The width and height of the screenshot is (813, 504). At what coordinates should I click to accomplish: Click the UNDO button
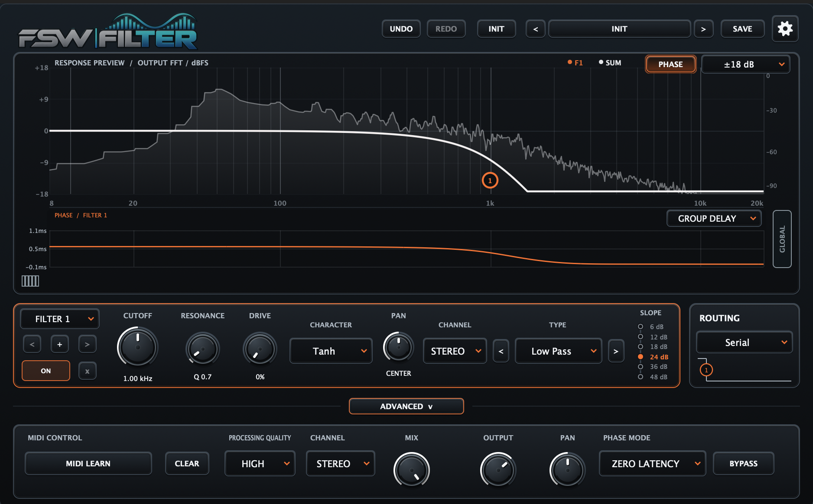click(x=401, y=29)
